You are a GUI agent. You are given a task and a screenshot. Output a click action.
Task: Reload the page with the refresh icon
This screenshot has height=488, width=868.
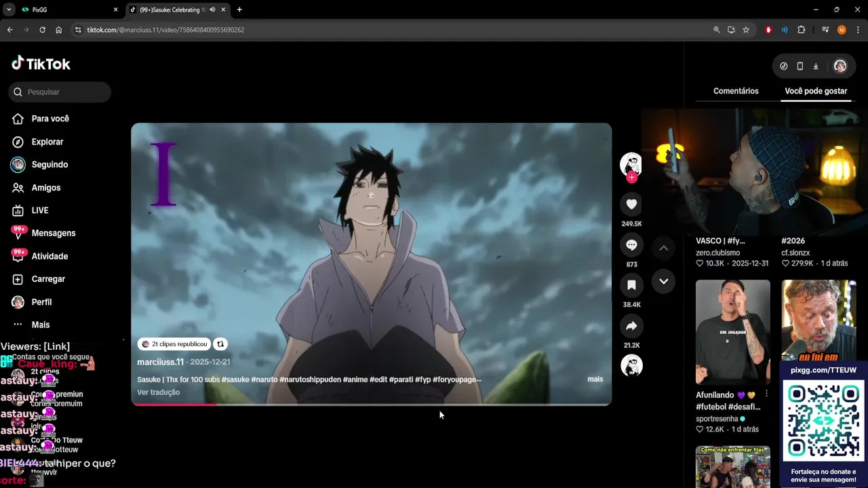click(x=42, y=30)
